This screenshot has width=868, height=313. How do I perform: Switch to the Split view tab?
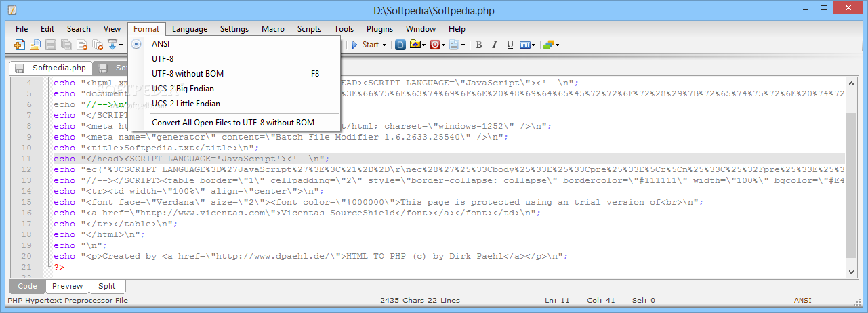point(106,286)
